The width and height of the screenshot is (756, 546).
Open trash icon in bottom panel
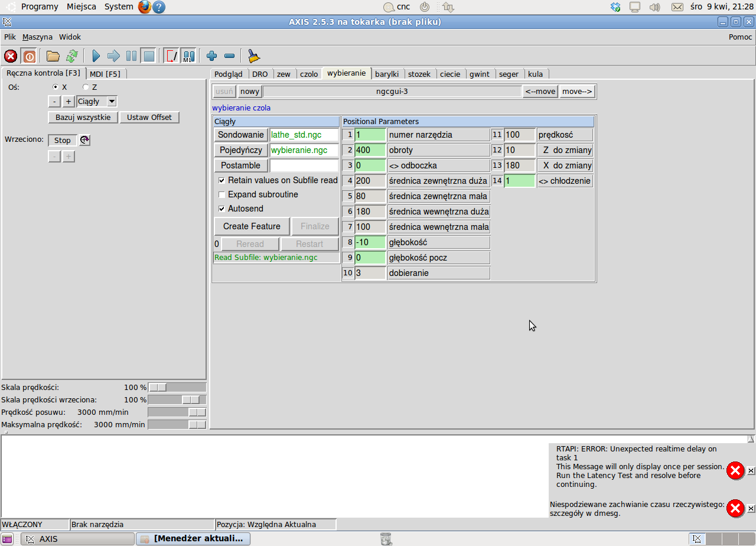tap(386, 538)
